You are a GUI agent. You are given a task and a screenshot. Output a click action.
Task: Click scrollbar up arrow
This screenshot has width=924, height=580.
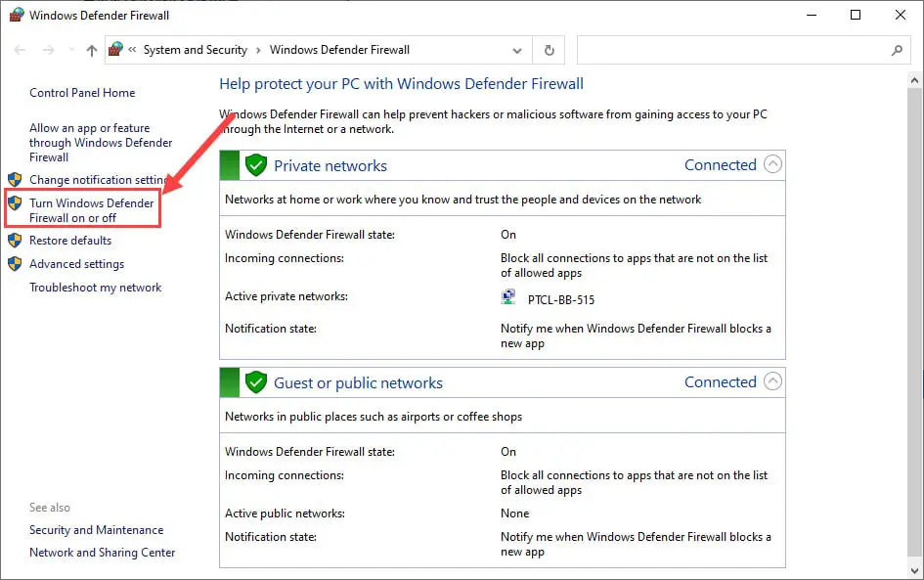pos(914,80)
